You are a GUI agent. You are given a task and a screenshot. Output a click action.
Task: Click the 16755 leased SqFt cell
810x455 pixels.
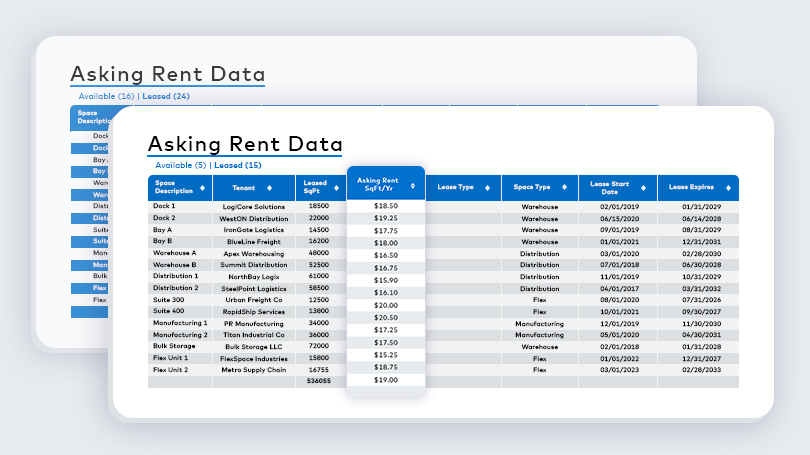pyautogui.click(x=319, y=370)
